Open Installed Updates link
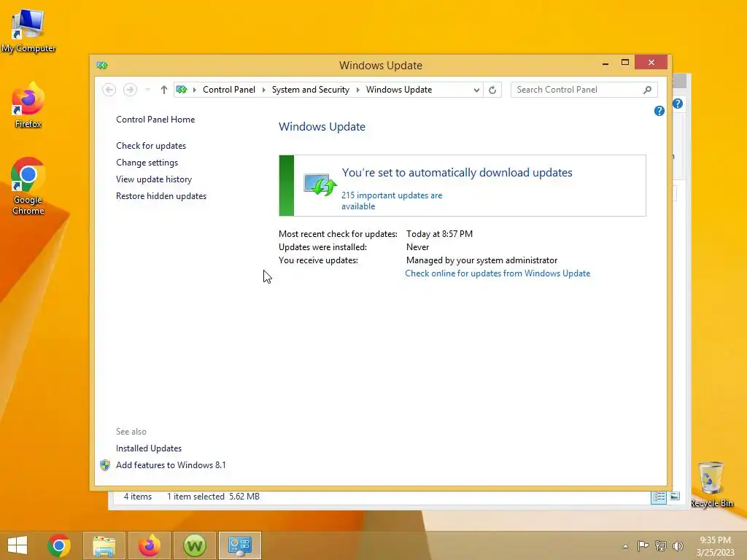Screen dimensions: 747x560 (x=149, y=448)
